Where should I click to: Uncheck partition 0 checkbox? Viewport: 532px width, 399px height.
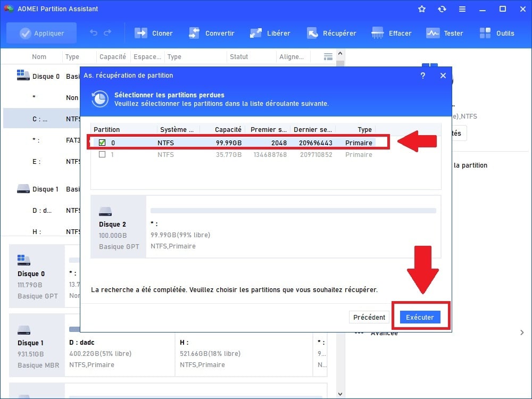(102, 143)
